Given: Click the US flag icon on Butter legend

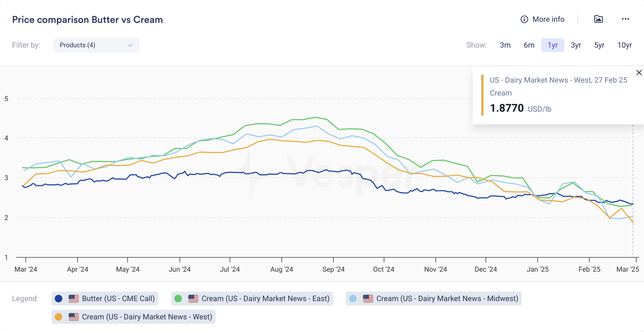Looking at the screenshot, I should pyautogui.click(x=74, y=299).
